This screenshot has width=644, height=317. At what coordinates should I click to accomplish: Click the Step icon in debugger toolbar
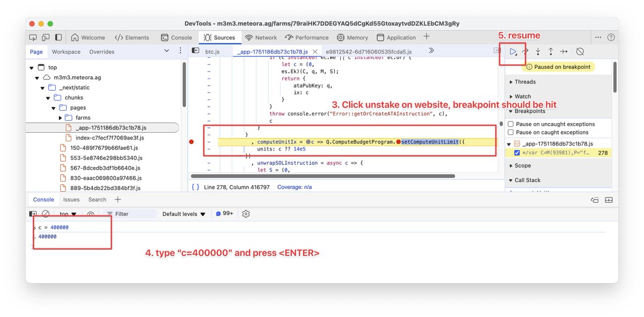[x=563, y=52]
